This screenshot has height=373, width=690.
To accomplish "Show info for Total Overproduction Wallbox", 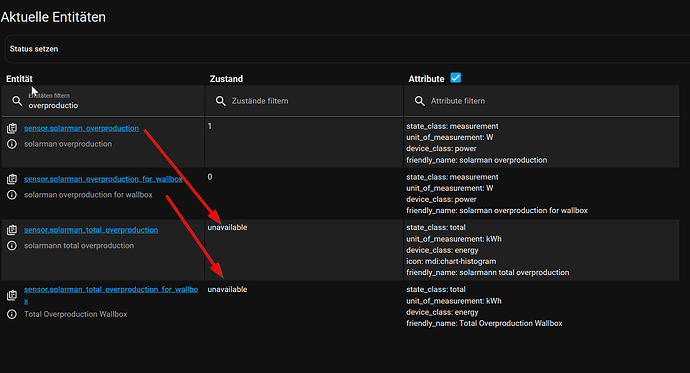I will (x=12, y=314).
